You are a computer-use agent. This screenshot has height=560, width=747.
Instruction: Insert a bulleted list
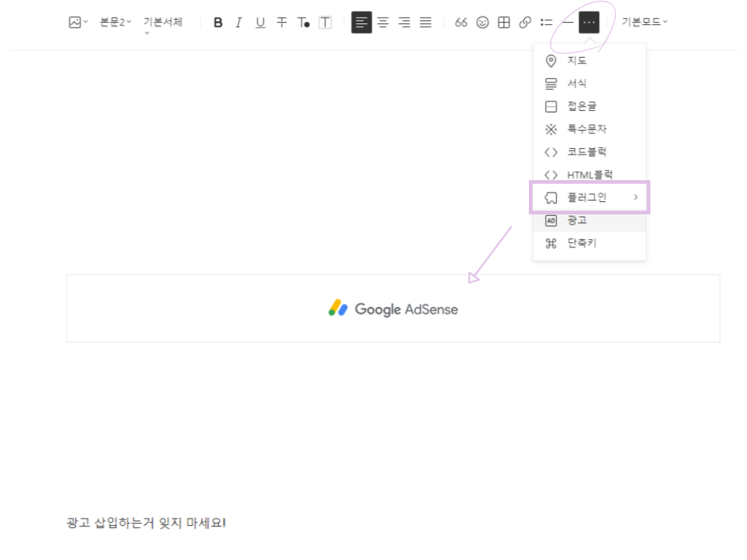(546, 23)
